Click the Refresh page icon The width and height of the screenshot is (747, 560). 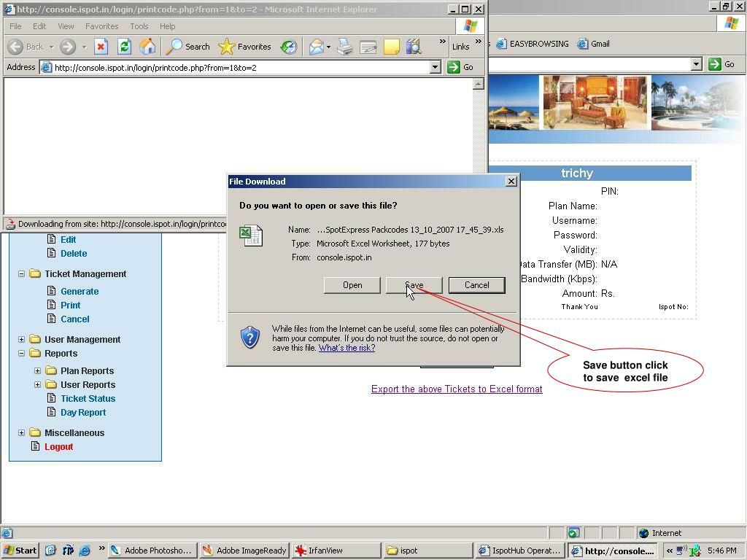[124, 47]
